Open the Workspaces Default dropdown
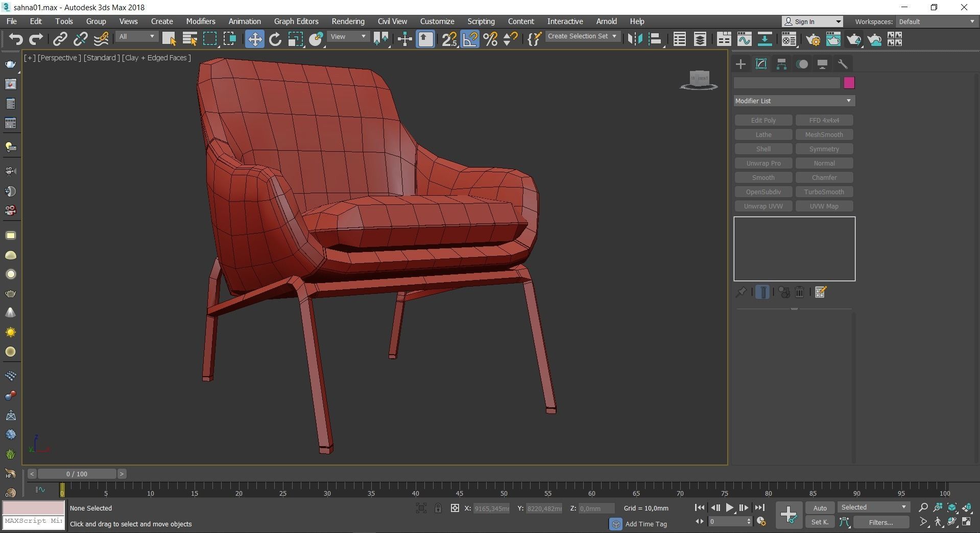Screen dimensions: 980x533 tap(937, 21)
